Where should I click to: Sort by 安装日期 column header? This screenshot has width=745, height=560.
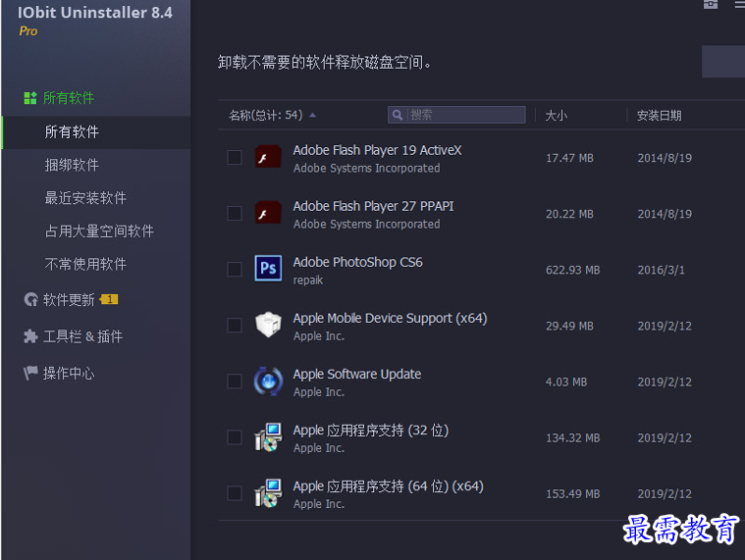[659, 116]
